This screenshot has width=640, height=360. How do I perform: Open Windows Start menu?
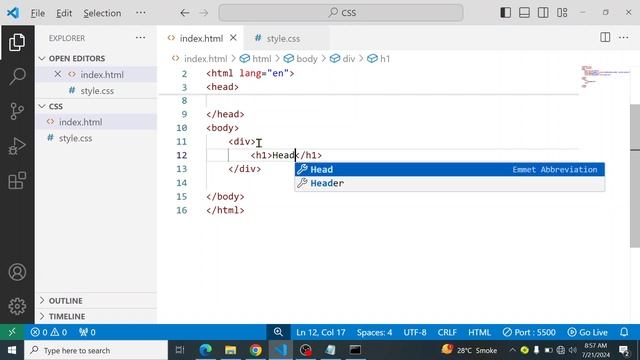[12, 350]
